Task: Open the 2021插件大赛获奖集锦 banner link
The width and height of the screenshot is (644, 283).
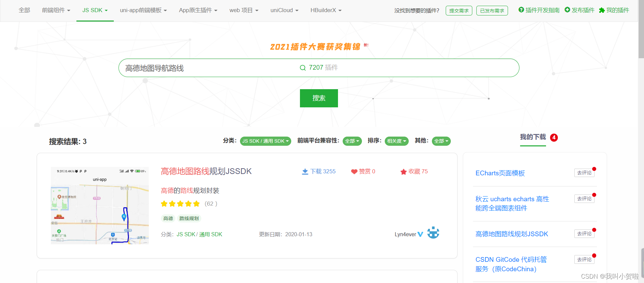Action: [x=315, y=47]
